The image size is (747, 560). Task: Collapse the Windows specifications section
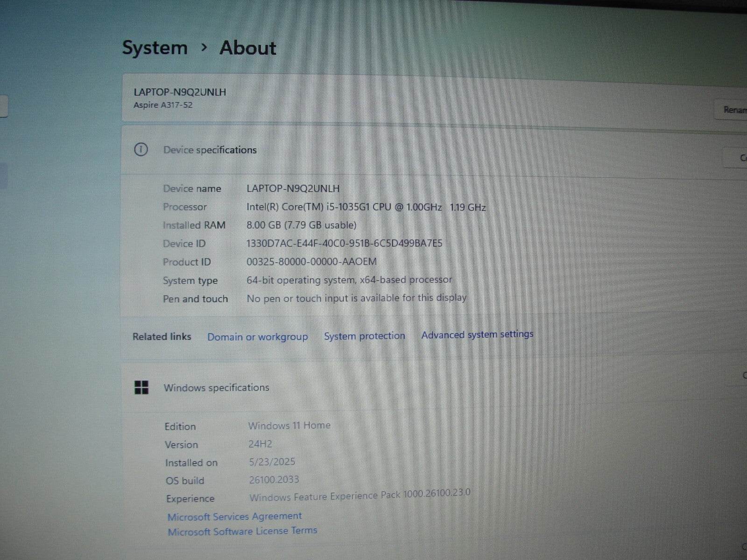pyautogui.click(x=216, y=387)
